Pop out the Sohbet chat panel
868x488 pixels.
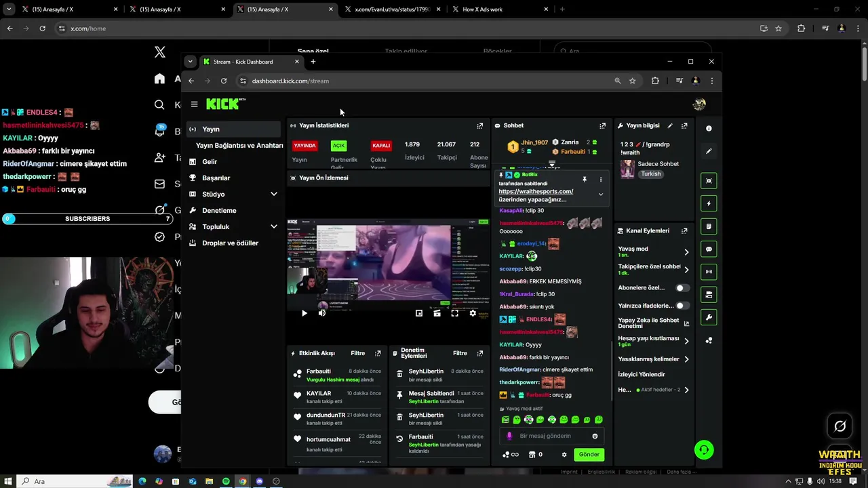602,125
